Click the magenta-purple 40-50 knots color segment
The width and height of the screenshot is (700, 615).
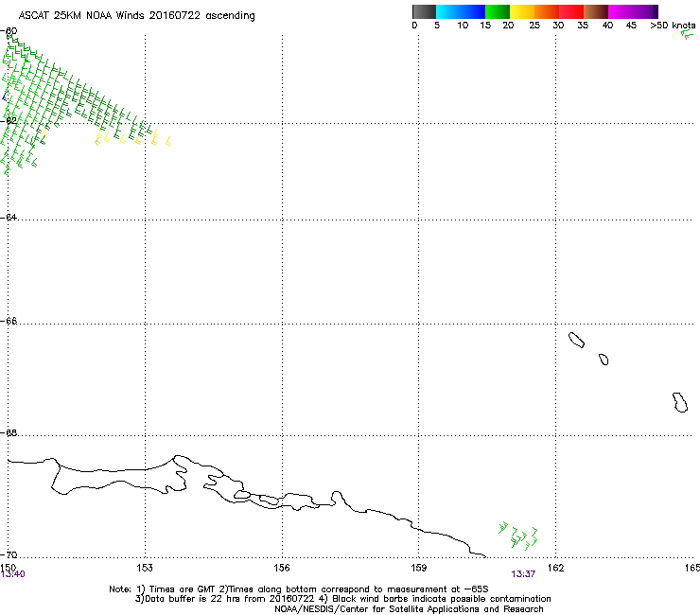[x=633, y=11]
